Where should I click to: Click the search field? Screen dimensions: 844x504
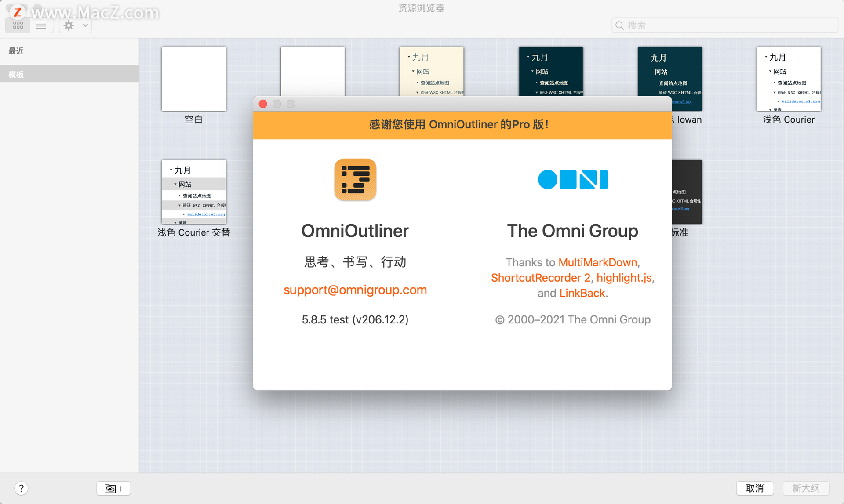724,25
